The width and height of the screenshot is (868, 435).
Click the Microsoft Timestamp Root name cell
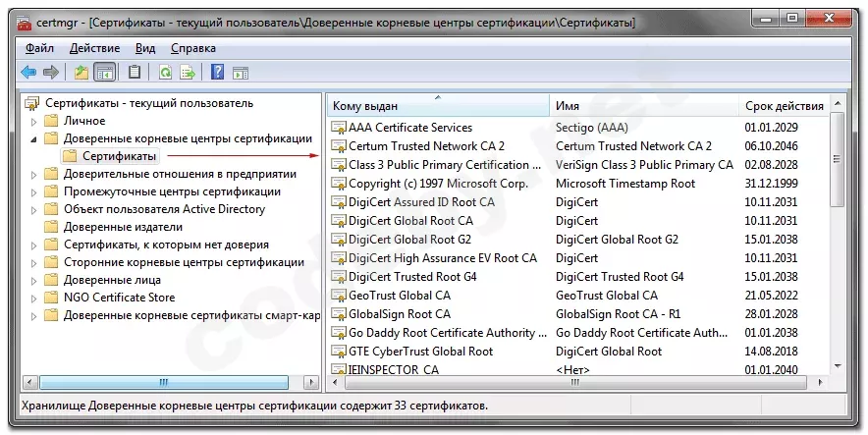(625, 184)
